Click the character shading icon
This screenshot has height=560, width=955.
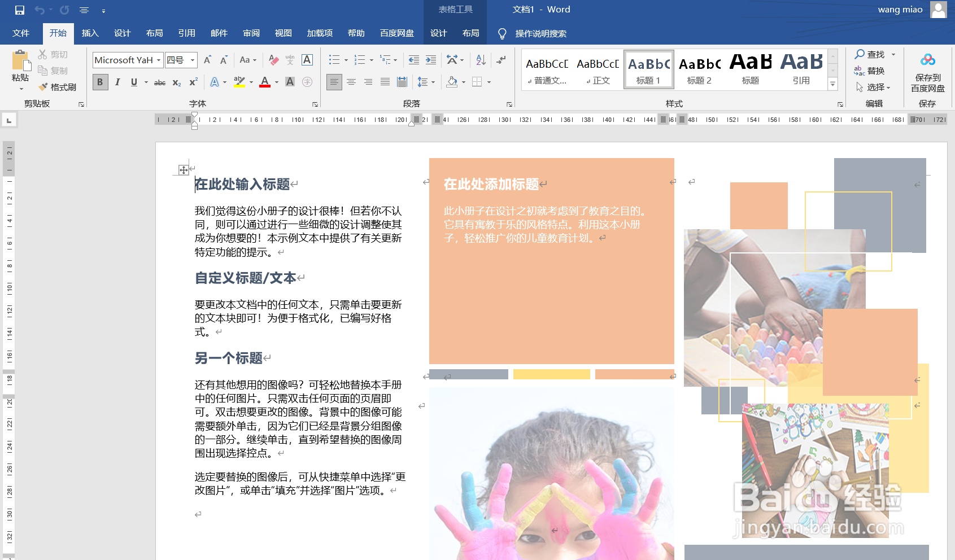(x=290, y=82)
